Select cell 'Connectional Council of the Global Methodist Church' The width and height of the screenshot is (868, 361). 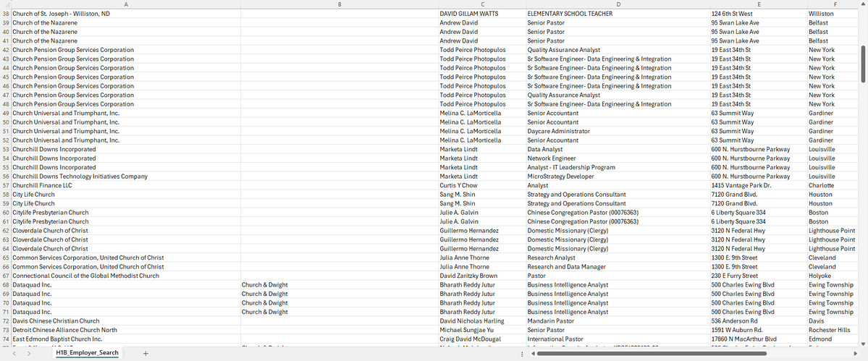126,276
